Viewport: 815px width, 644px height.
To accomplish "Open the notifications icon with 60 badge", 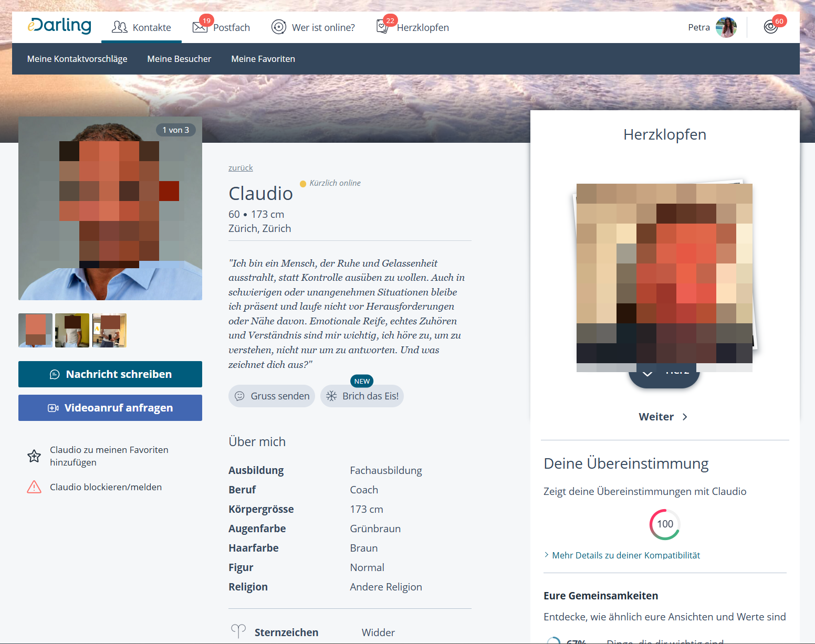I will (771, 27).
